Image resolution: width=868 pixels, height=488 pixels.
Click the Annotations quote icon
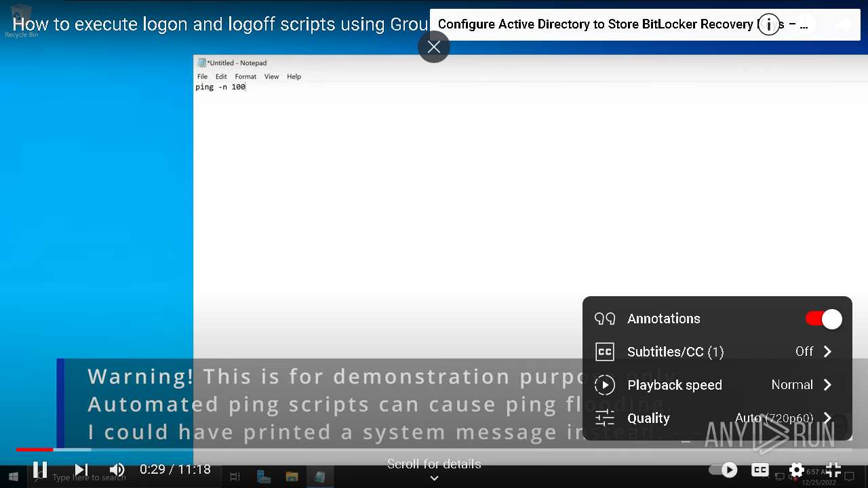(x=604, y=319)
